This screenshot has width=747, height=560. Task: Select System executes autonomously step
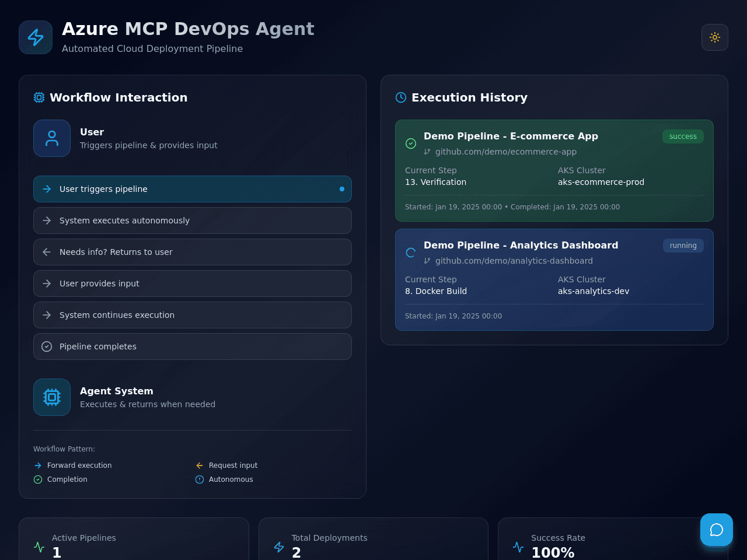[193, 220]
